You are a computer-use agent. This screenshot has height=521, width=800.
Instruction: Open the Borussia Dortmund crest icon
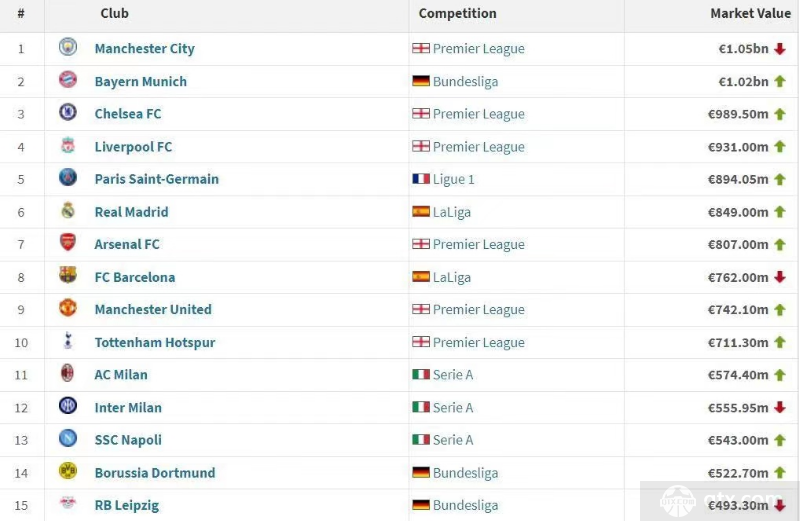[x=68, y=470]
